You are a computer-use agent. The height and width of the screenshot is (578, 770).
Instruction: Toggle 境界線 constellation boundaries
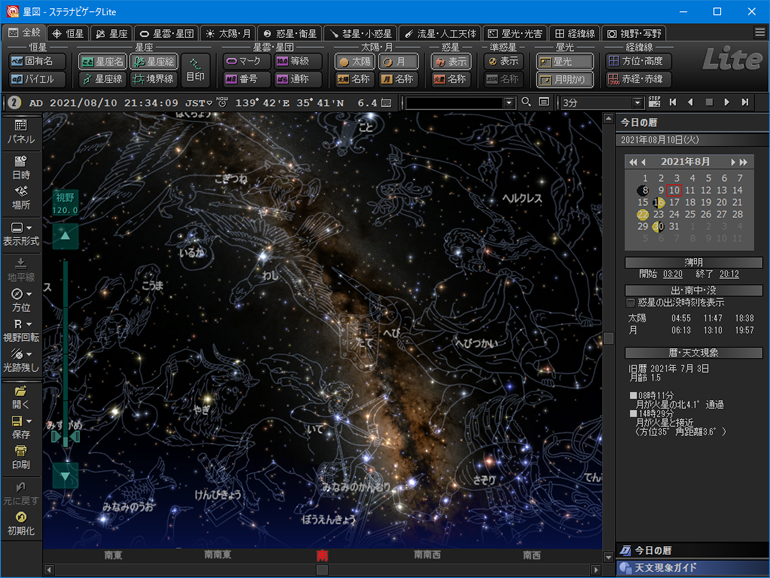[x=154, y=79]
